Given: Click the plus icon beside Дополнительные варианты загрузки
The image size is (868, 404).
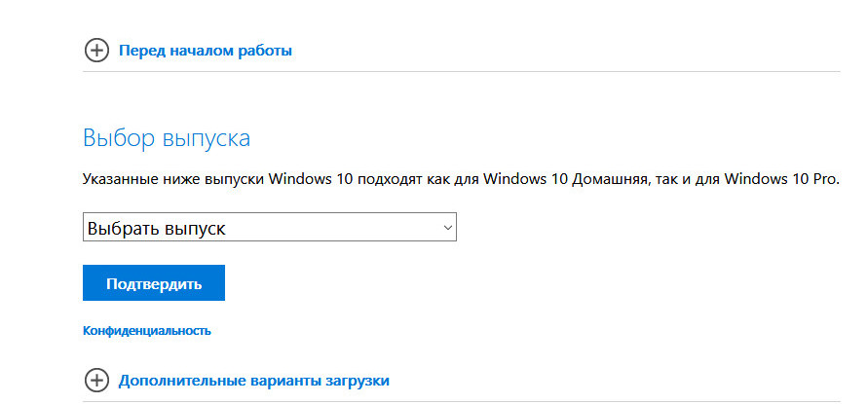Looking at the screenshot, I should (96, 381).
